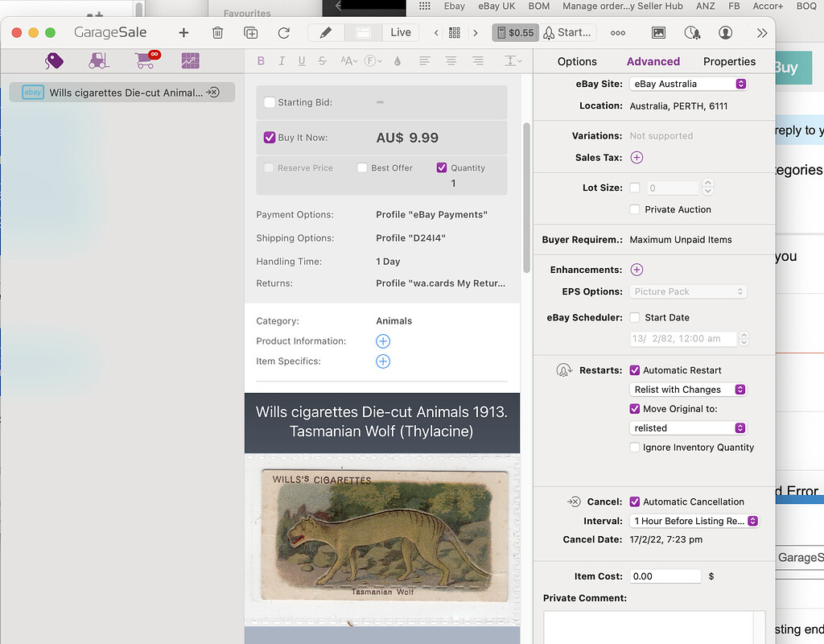Select the listings tag sidebar icon

pyautogui.click(x=54, y=61)
